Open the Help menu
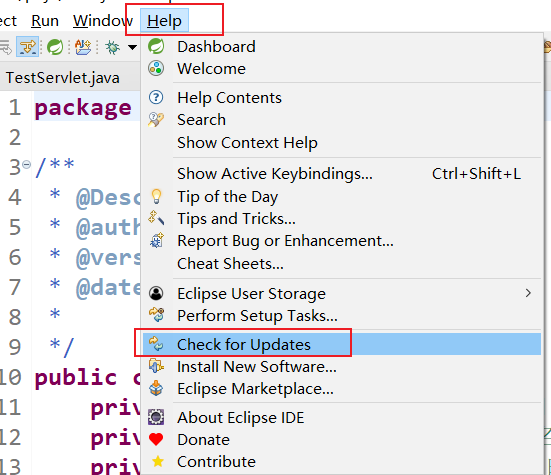Viewport: 551px width, 475px height. tap(164, 21)
